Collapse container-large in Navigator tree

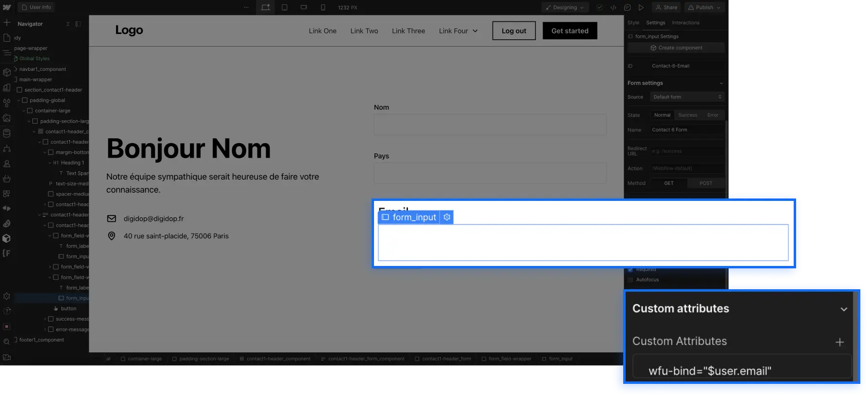24,111
